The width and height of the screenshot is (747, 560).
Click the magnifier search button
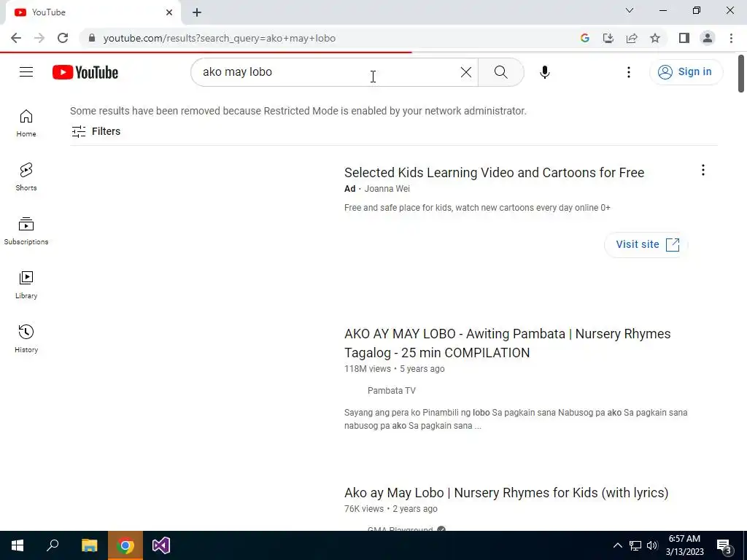point(500,72)
